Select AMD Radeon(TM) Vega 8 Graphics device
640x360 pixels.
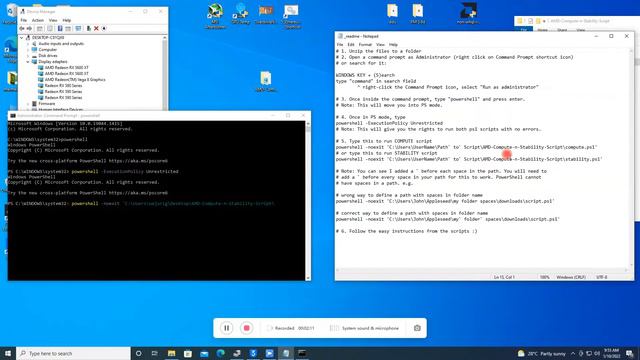pos(75,80)
